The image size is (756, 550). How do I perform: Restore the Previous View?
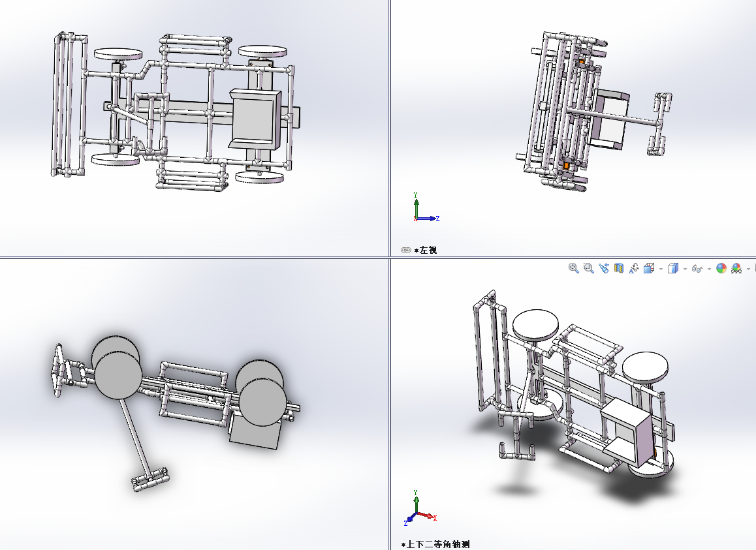pos(604,269)
